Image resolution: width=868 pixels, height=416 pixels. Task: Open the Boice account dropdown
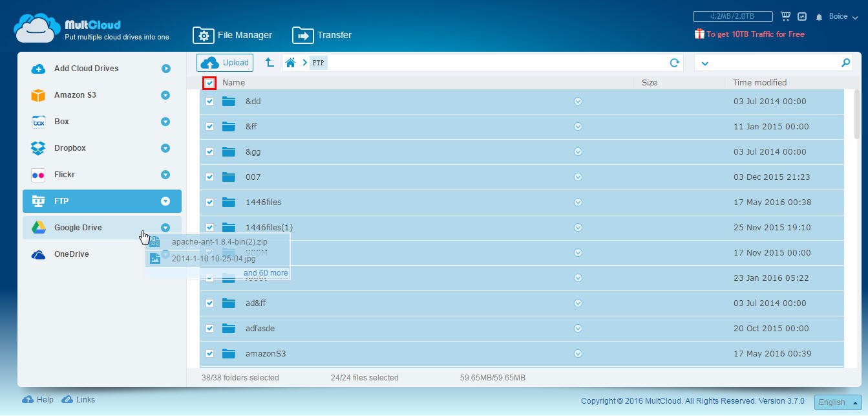[840, 17]
